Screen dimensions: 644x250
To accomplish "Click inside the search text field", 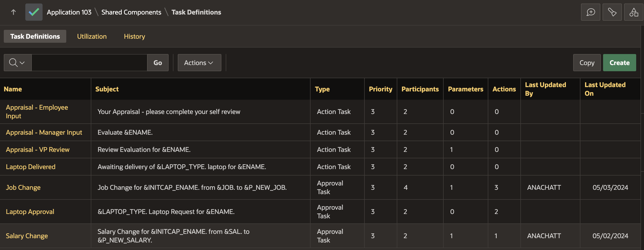I will pyautogui.click(x=89, y=62).
